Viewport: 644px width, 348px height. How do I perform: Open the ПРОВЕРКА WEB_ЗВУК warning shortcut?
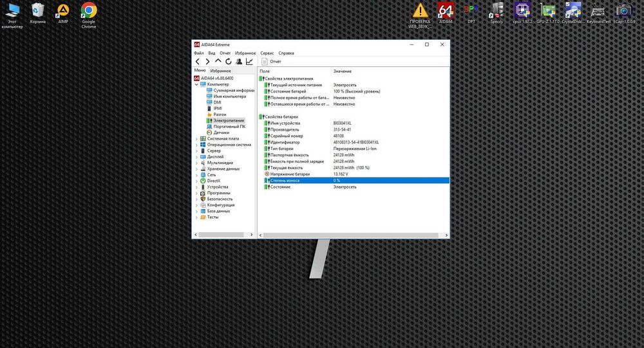tap(420, 15)
